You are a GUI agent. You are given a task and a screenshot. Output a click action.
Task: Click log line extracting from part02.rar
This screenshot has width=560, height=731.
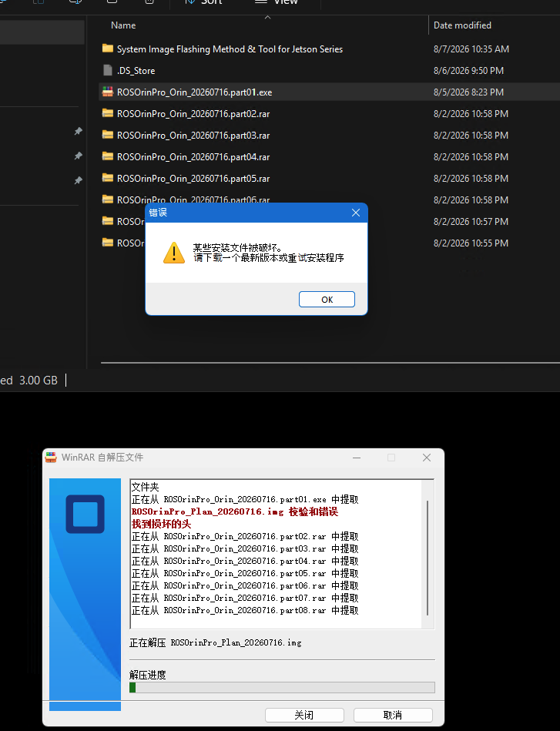pyautogui.click(x=245, y=536)
